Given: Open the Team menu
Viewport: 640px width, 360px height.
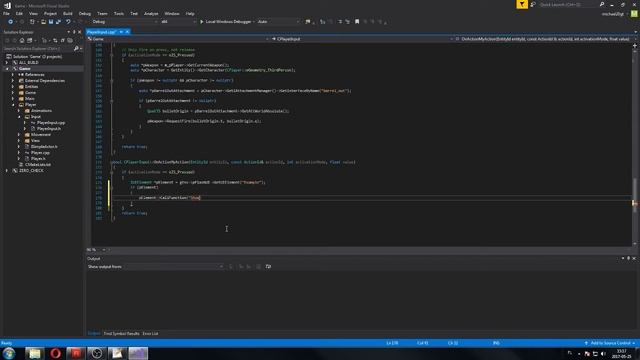Looking at the screenshot, I should coord(102,13).
